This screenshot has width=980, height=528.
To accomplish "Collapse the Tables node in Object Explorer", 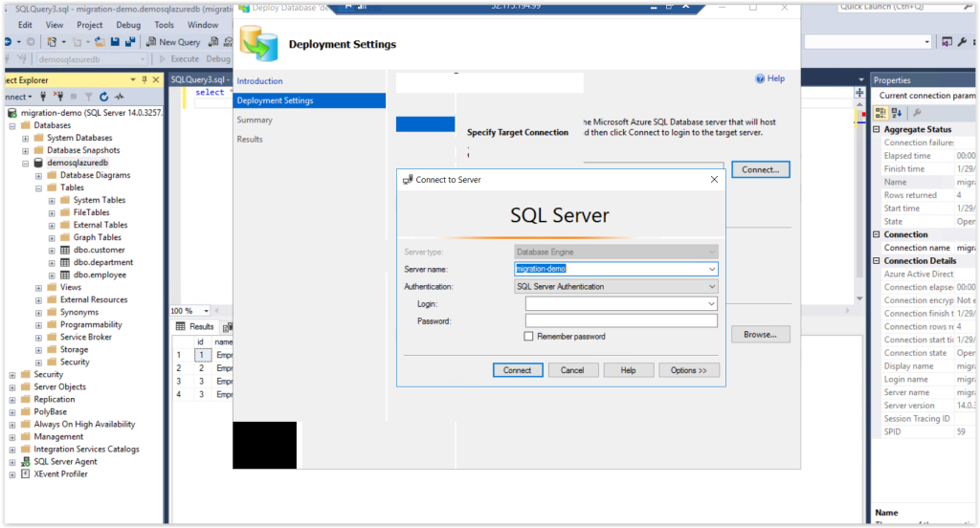I will [38, 188].
